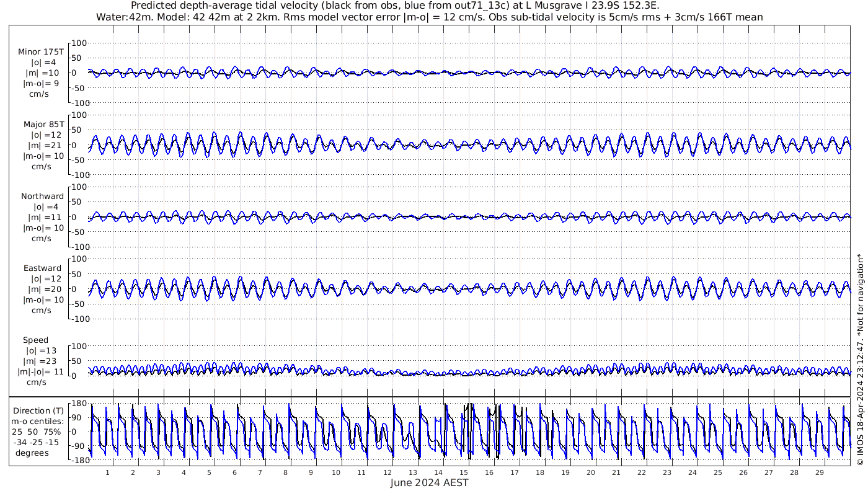Screen dimensions: 868x496
Task: Select the 'Eastward' panel label
Action: [42, 268]
